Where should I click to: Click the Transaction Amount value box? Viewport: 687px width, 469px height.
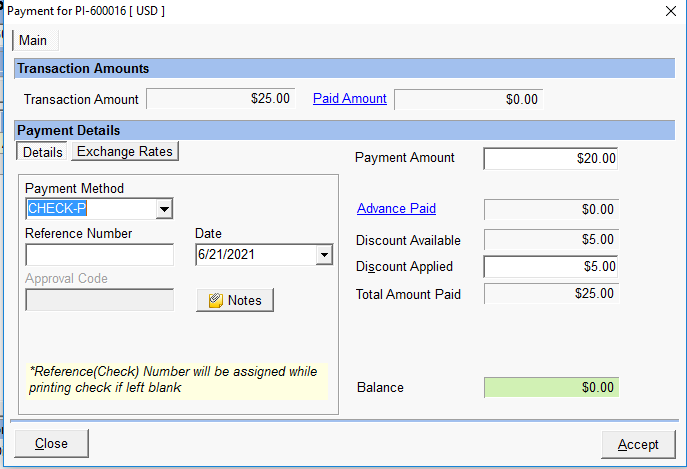pos(220,99)
